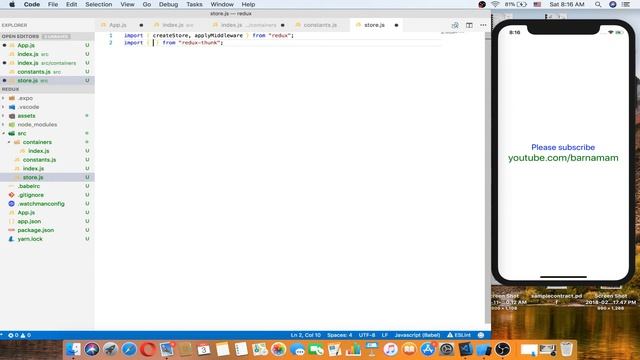This screenshot has width=640, height=360.
Task: Collapse the OPEN EDITORS section header
Action: click(47, 36)
